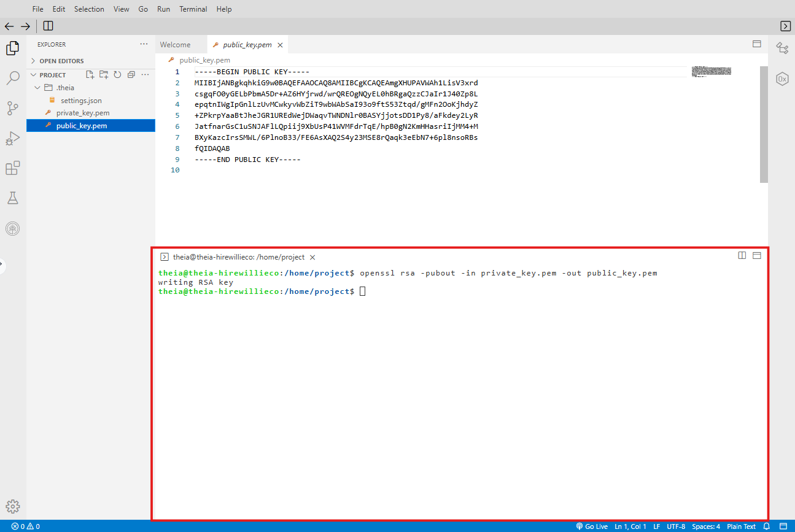Switch to the Welcome tab

(175, 45)
